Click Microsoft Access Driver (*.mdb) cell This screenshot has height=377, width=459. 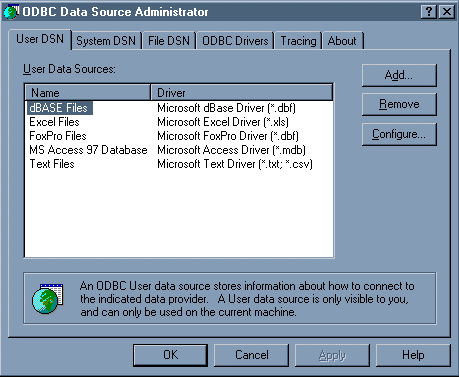pyautogui.click(x=231, y=150)
